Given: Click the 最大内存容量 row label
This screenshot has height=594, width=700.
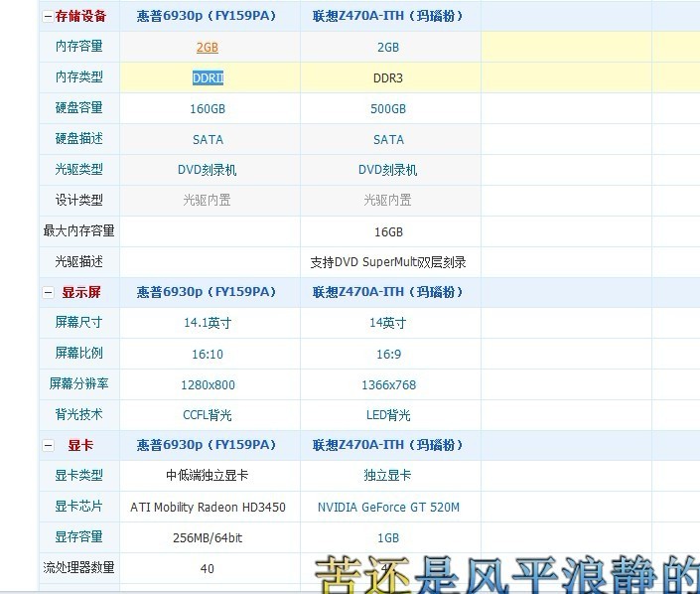Looking at the screenshot, I should point(79,230).
